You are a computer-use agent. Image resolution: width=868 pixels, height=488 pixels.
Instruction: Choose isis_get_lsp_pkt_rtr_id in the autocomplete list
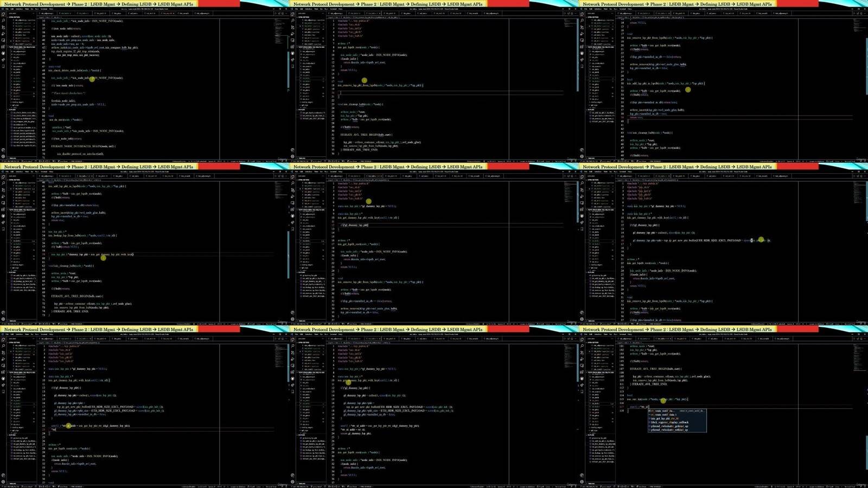click(676, 419)
